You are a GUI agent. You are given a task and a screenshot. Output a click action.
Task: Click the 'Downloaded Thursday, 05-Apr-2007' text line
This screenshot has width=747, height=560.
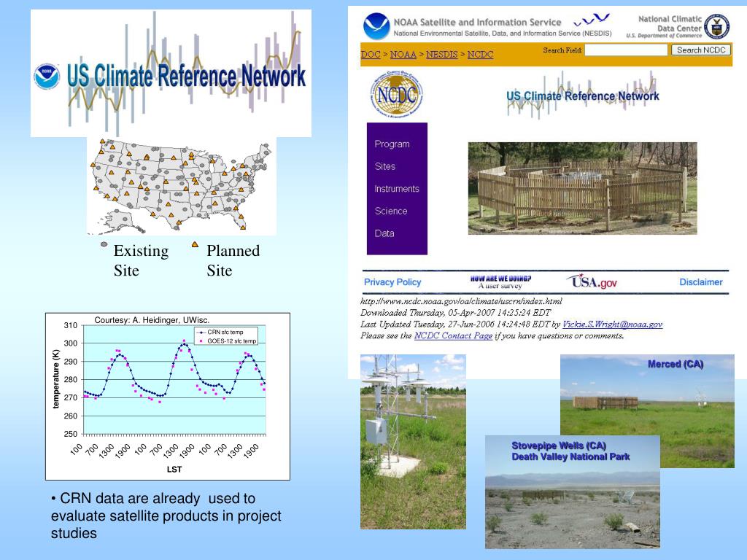[455, 313]
